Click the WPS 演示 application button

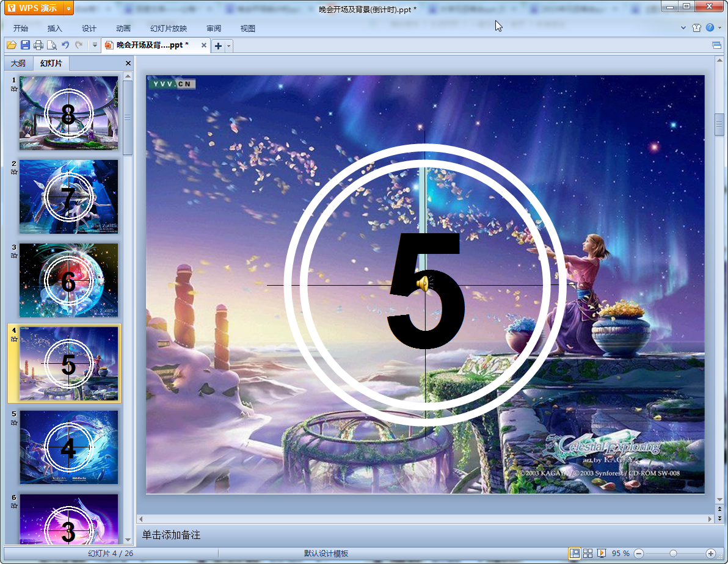click(35, 9)
